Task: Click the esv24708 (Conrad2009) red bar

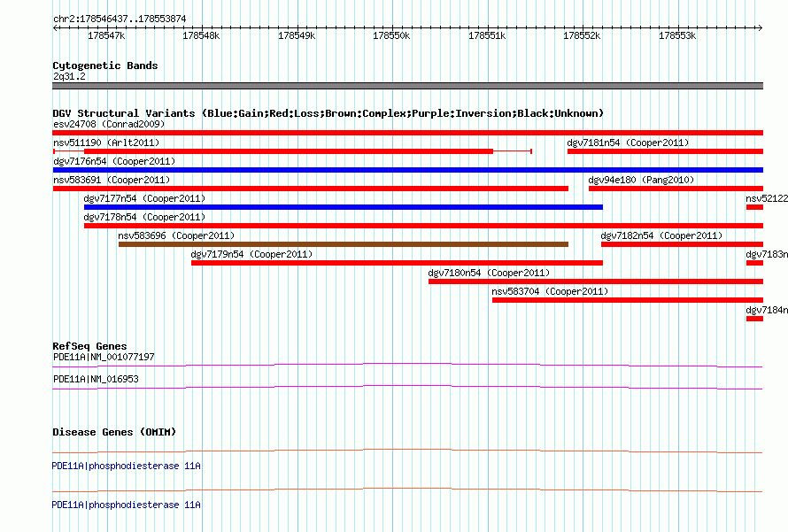Action: tap(407, 133)
